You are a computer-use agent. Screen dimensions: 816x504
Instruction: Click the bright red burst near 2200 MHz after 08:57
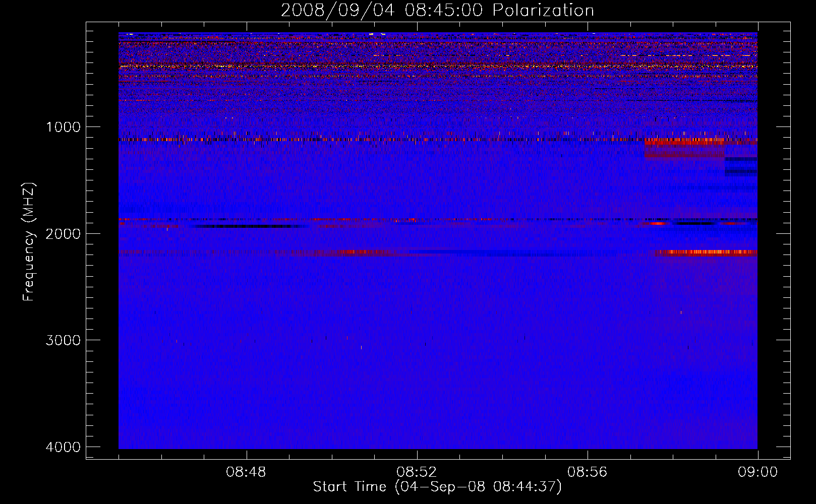(x=706, y=253)
